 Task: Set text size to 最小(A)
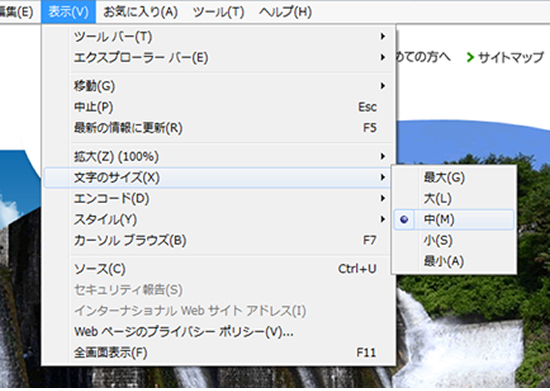click(454, 261)
